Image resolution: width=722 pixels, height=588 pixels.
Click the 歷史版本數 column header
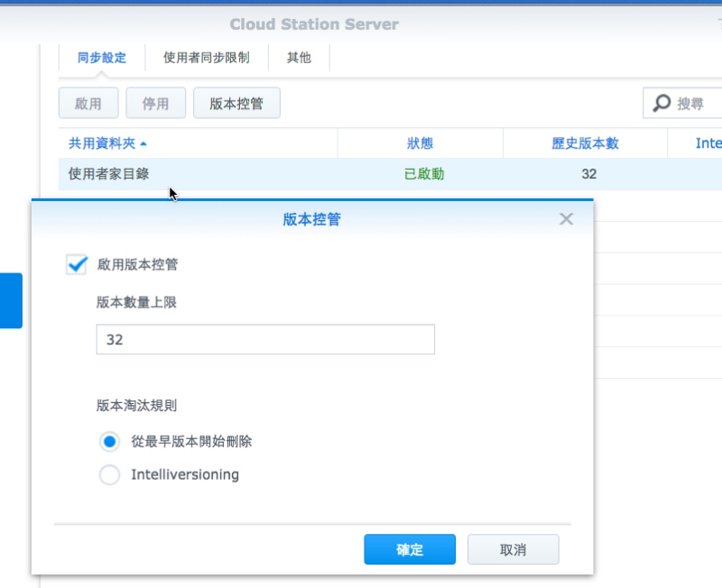[x=585, y=143]
